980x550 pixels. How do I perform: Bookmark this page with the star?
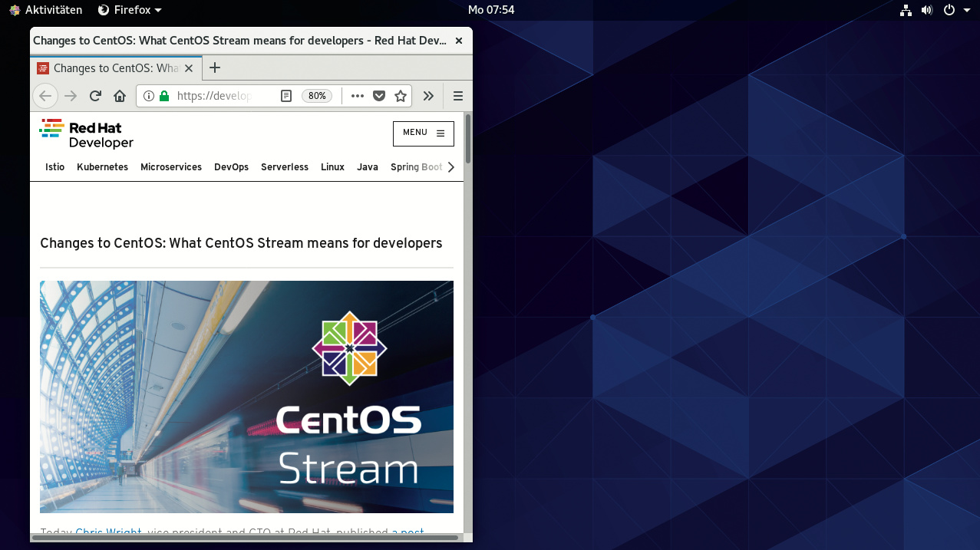coord(400,96)
